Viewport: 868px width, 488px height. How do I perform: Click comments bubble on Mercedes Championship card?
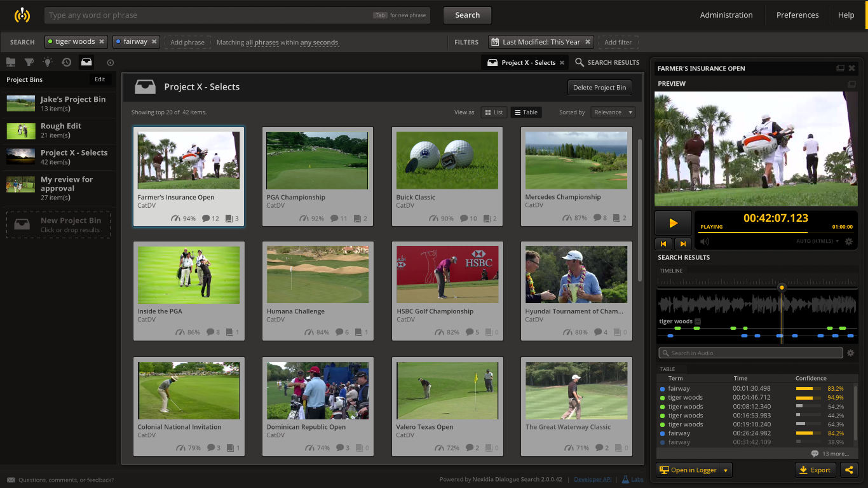point(597,218)
